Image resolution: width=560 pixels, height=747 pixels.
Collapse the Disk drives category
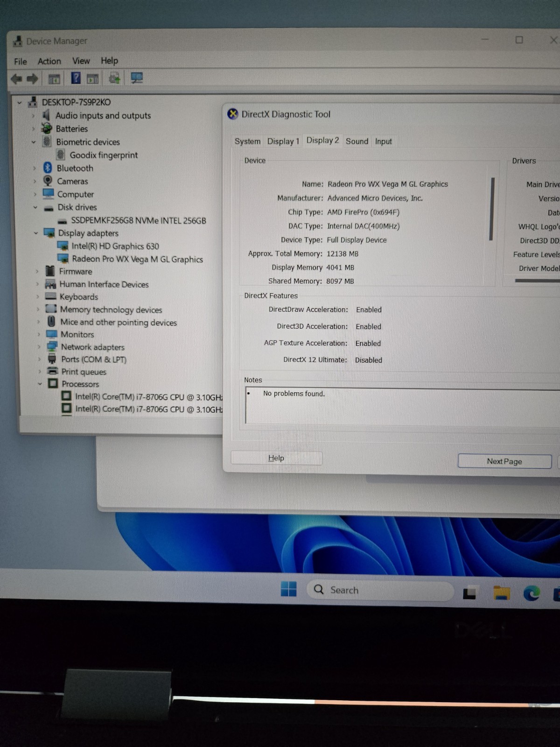(x=35, y=207)
